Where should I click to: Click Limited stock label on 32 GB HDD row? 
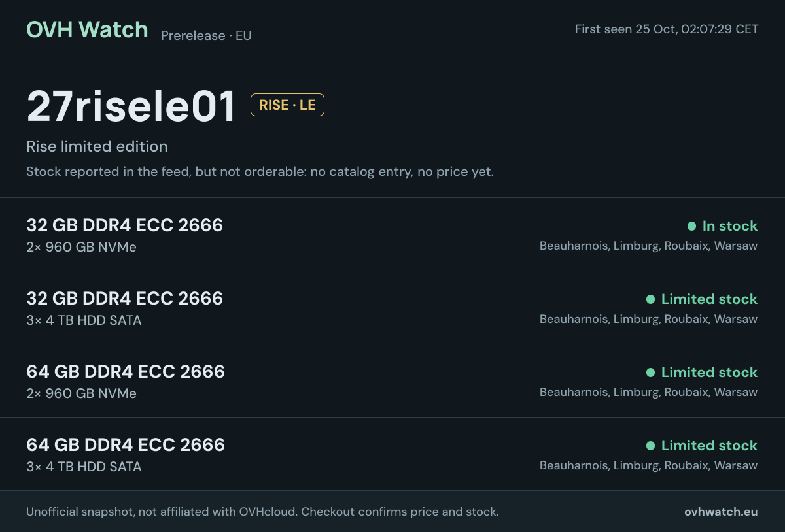709,299
